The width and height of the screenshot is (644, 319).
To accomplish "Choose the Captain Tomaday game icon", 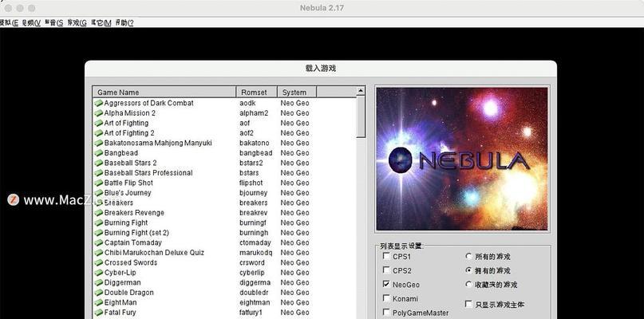I will pos(99,242).
